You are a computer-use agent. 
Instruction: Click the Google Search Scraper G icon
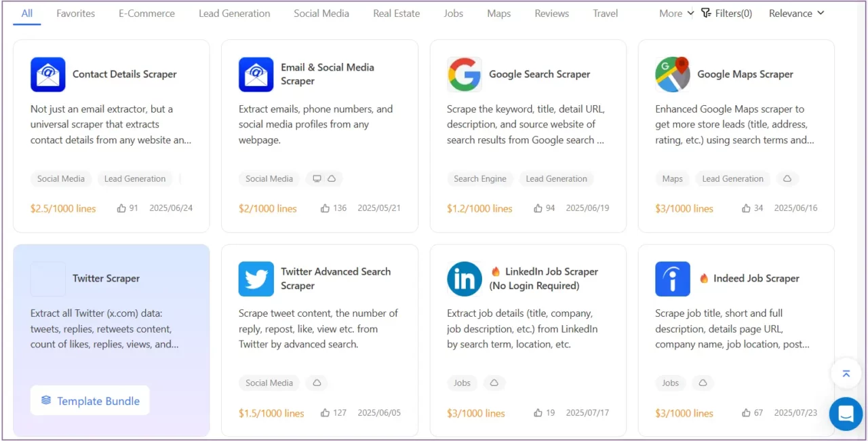(x=464, y=75)
